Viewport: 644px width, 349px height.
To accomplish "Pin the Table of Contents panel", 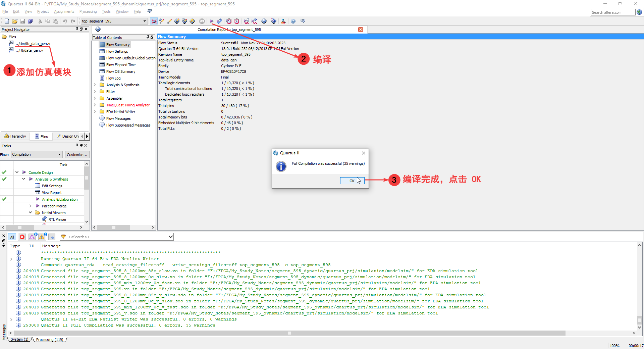I will point(148,37).
